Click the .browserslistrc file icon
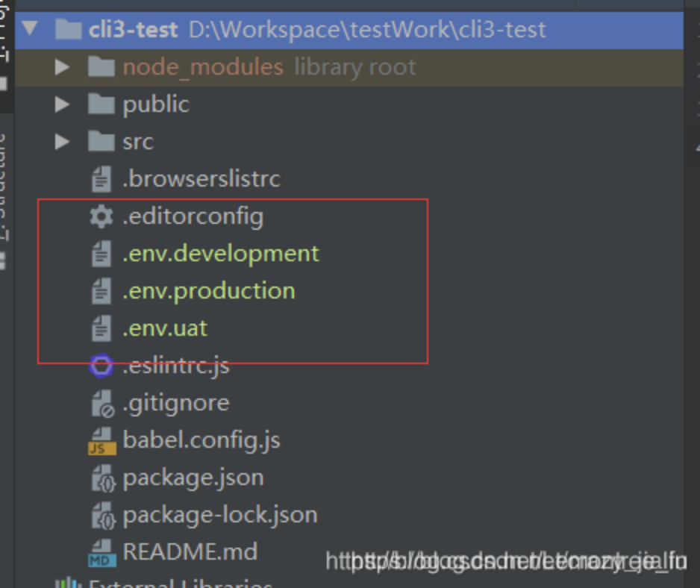The width and height of the screenshot is (700, 588). point(101,179)
